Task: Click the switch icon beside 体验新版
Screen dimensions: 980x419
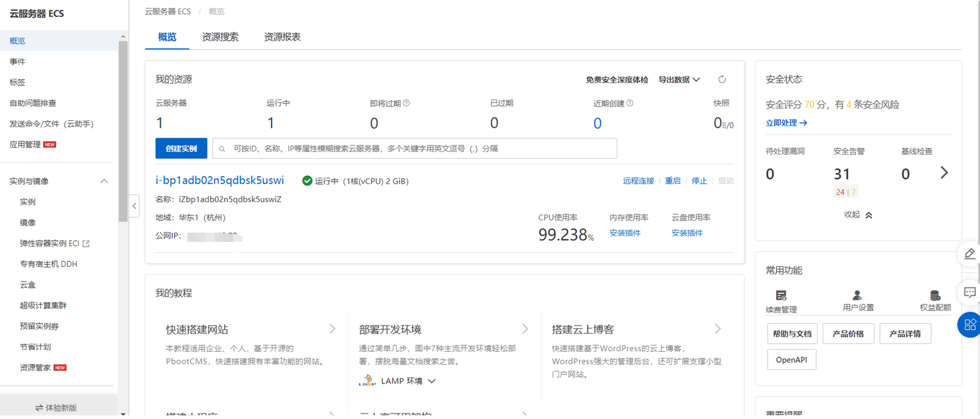Action: point(38,407)
